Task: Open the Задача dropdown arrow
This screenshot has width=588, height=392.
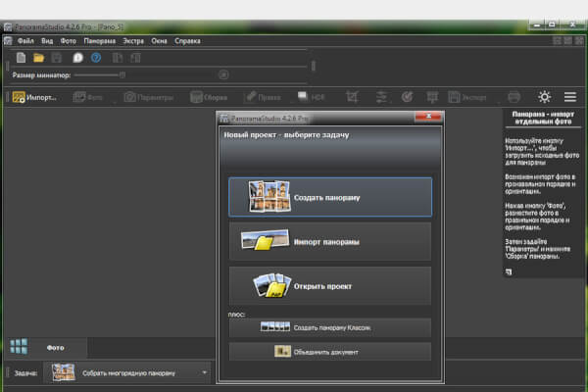Action: (205, 372)
